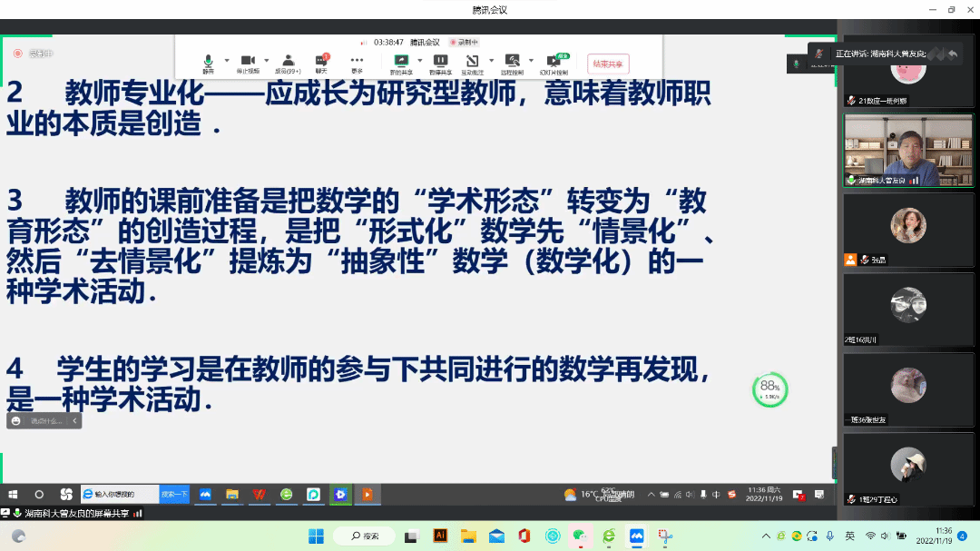Toggle the stop video camera button
Image resolution: width=980 pixels, height=551 pixels.
coord(247,62)
